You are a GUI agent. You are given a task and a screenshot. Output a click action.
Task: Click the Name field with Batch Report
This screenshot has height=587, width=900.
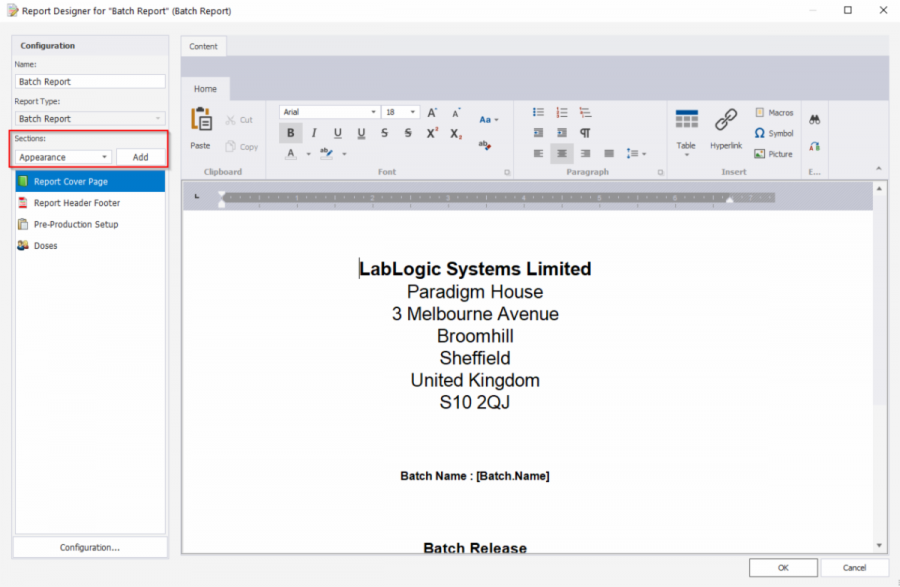pyautogui.click(x=90, y=81)
